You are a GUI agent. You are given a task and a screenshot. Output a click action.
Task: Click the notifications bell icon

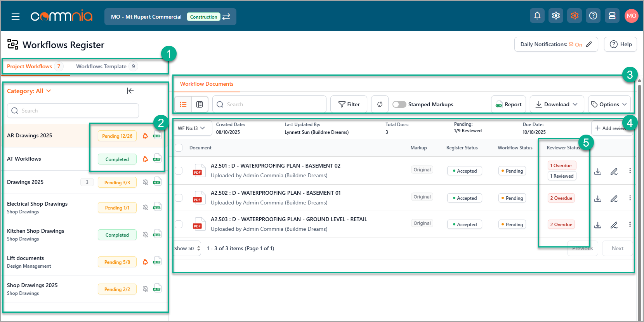537,16
